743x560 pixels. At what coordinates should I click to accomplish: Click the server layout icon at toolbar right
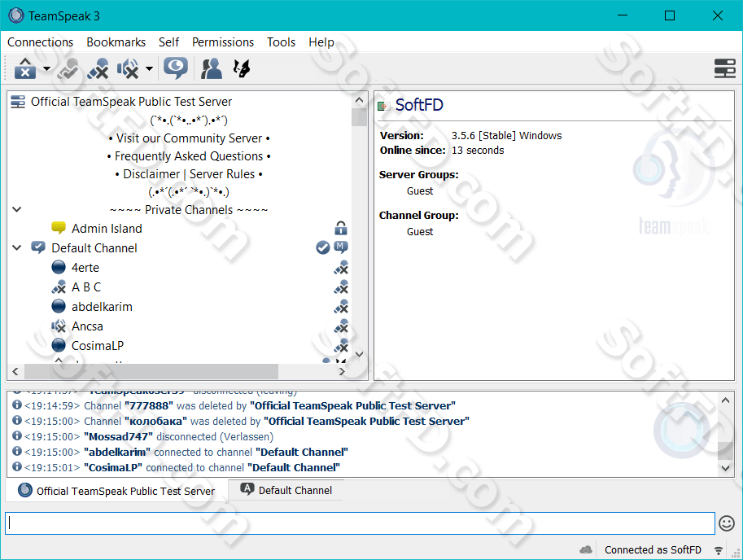(x=724, y=68)
